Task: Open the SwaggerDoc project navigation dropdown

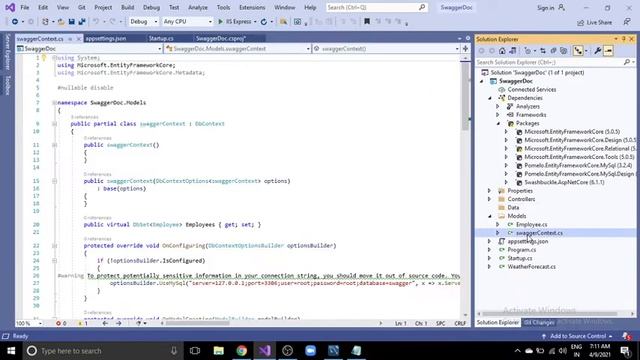Action: [89, 49]
